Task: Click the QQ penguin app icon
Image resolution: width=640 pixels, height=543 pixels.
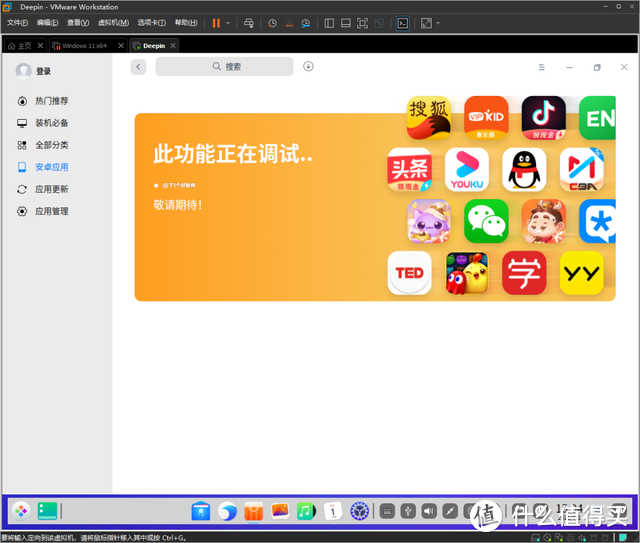Action: pos(524,169)
